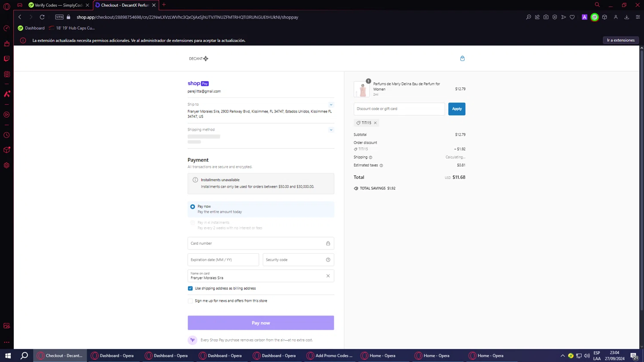Select the Checkout DecantX tab

coord(123,5)
